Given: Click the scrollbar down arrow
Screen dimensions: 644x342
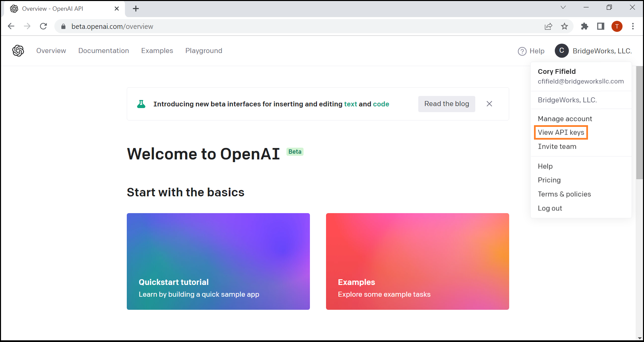Looking at the screenshot, I should coord(639,338).
